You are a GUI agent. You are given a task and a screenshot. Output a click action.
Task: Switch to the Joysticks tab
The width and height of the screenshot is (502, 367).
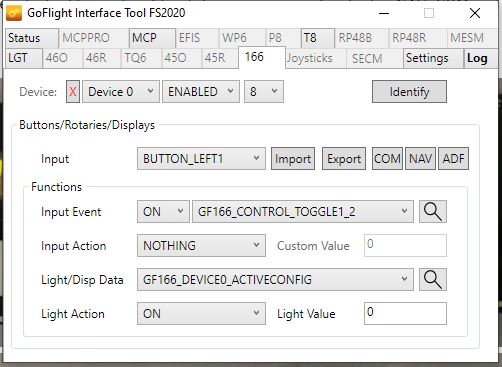coord(316,58)
